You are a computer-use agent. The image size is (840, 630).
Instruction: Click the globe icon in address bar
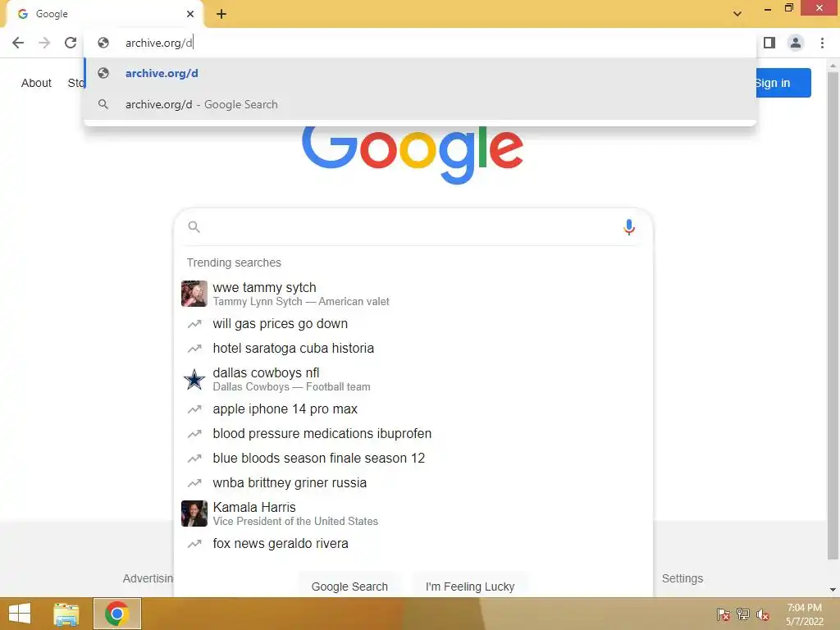tap(103, 43)
